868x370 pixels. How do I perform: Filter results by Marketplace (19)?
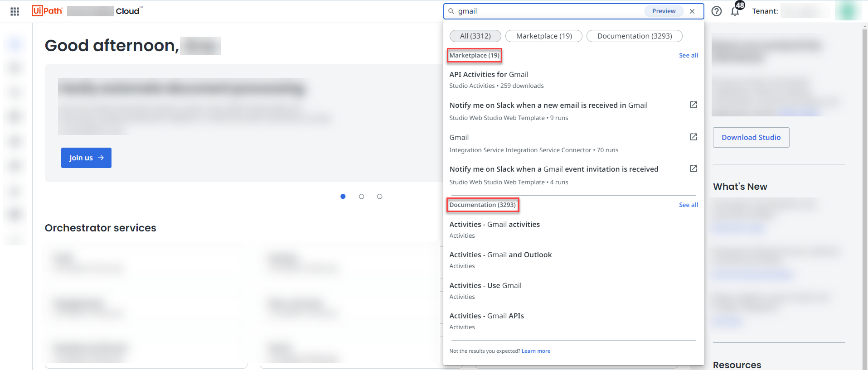(x=543, y=36)
